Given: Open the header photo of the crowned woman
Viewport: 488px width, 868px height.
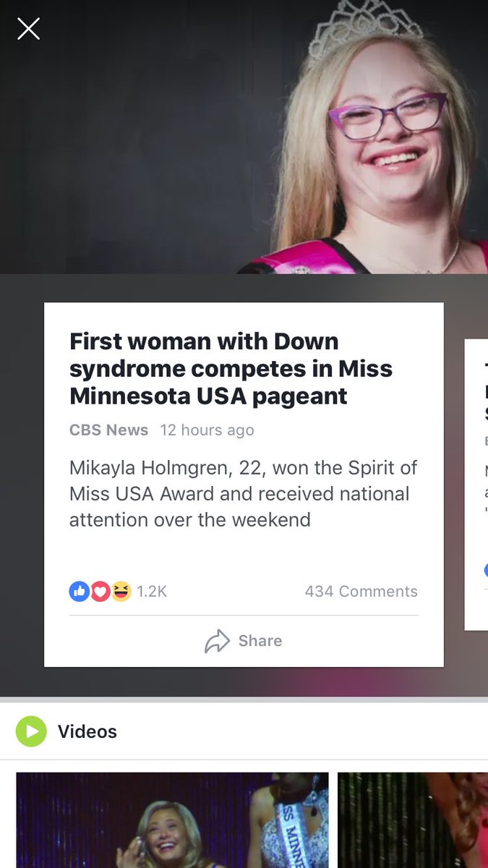Looking at the screenshot, I should tap(244, 137).
